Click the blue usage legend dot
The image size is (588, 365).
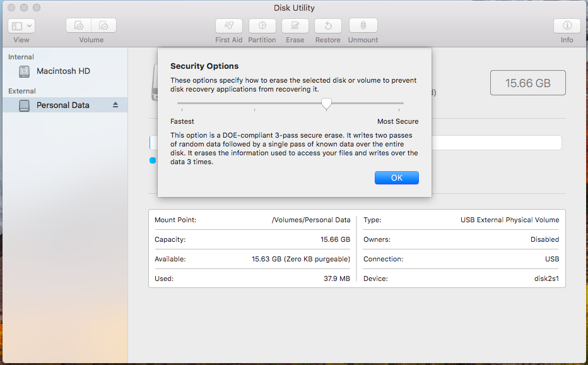tap(153, 160)
